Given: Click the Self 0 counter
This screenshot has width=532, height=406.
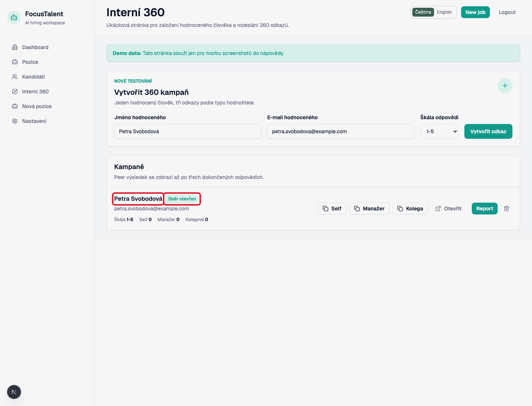Looking at the screenshot, I should point(146,220).
